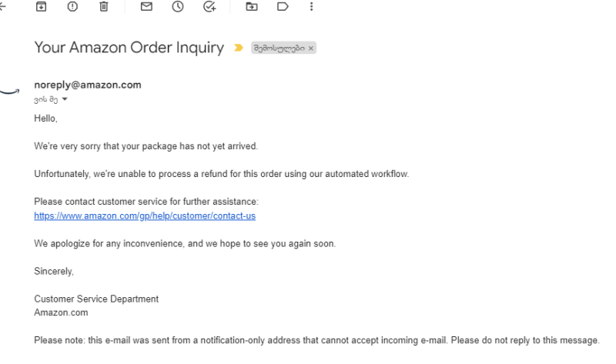Remove the inbox label with its x
616x364 pixels.
pyautogui.click(x=311, y=48)
